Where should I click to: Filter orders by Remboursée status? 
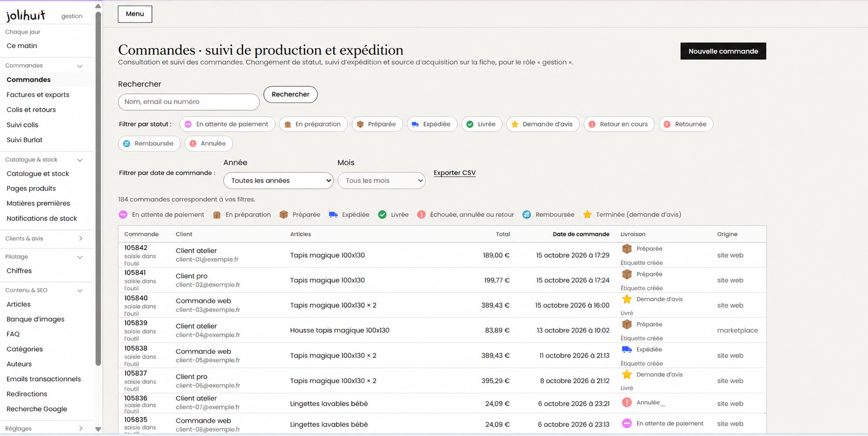(x=149, y=144)
